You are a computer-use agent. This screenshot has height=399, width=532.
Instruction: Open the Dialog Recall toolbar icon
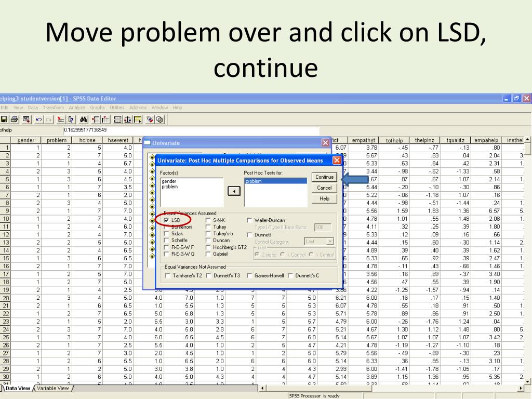click(x=26, y=119)
